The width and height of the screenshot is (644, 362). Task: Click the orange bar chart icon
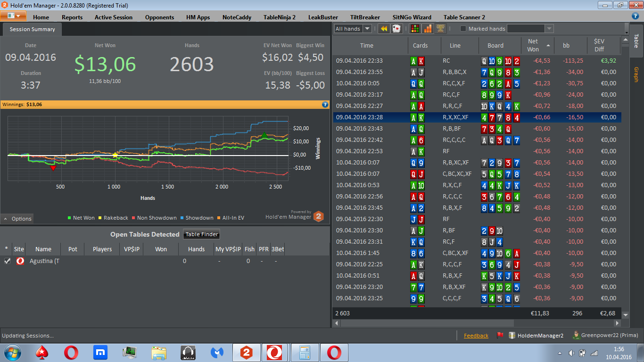(428, 29)
